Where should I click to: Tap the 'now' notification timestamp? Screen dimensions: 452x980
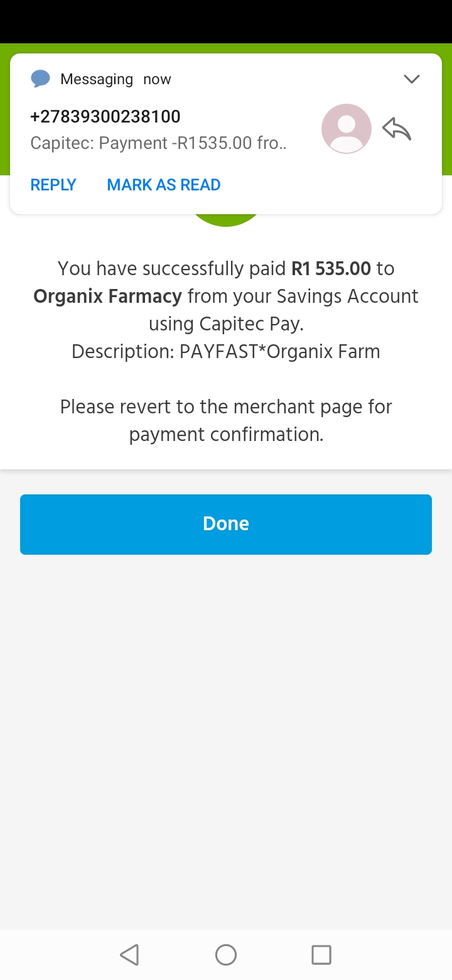[x=157, y=79]
